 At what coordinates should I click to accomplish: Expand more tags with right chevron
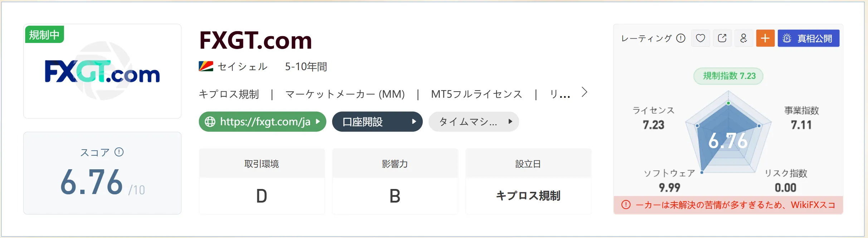(584, 92)
